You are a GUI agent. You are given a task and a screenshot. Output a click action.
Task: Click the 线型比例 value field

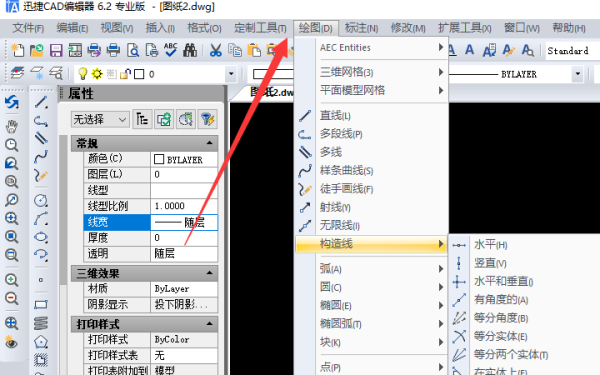(184, 206)
